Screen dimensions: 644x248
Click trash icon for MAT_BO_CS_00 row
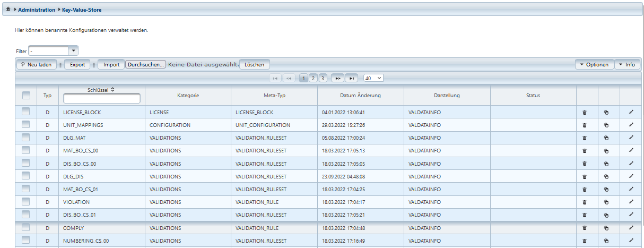point(585,151)
